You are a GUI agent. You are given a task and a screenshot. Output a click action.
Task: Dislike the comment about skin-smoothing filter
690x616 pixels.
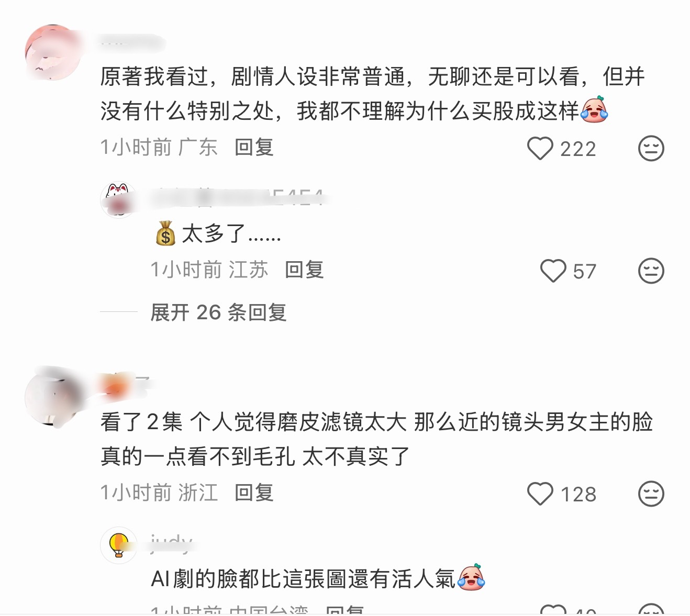(x=651, y=494)
